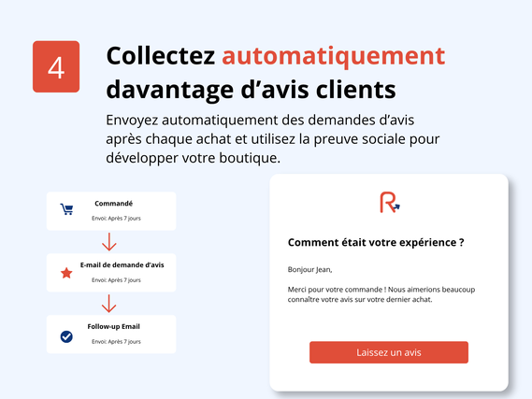Click Envoi: Après 7 jours under Commandé
This screenshot has width=532, height=399.
pos(116,219)
